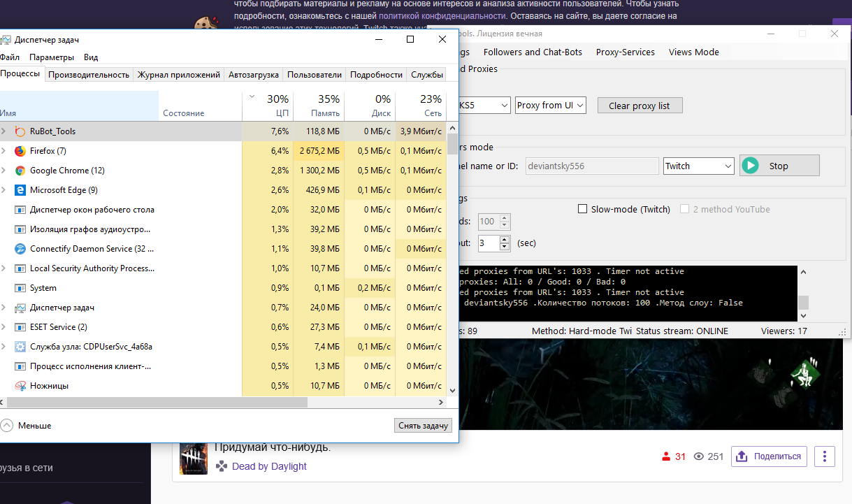Click the Google Chrome process icon
Screen dimensions: 852x504
tap(20, 171)
